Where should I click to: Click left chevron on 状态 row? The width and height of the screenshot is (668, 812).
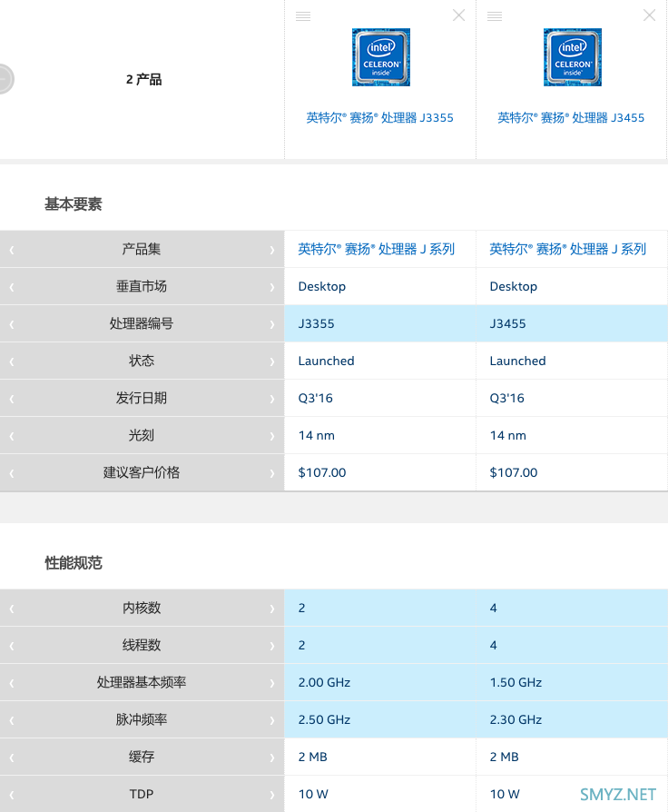pos(12,362)
